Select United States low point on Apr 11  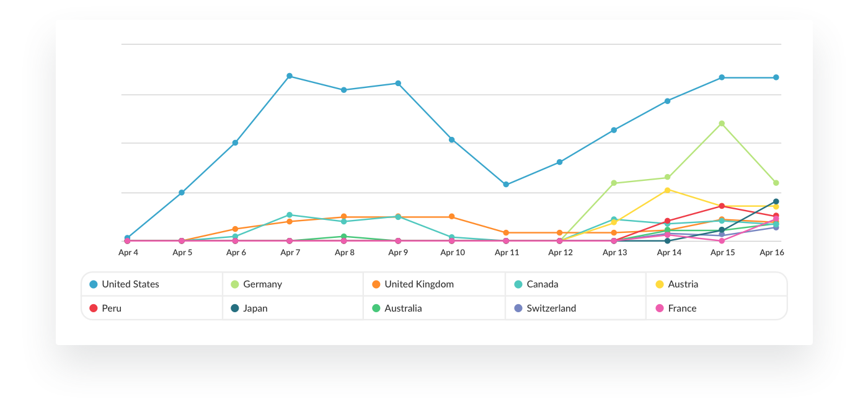[x=506, y=185]
